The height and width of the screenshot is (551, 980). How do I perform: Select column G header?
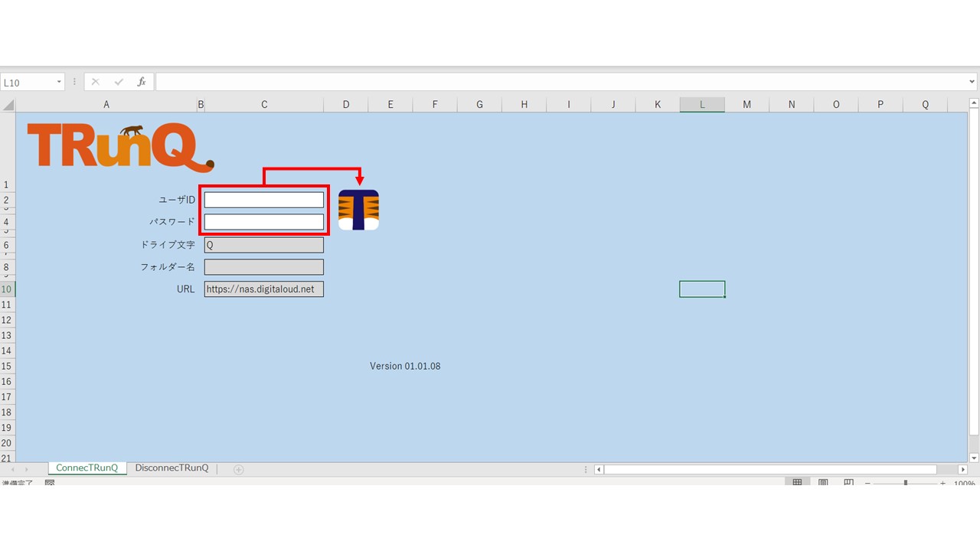(x=479, y=105)
